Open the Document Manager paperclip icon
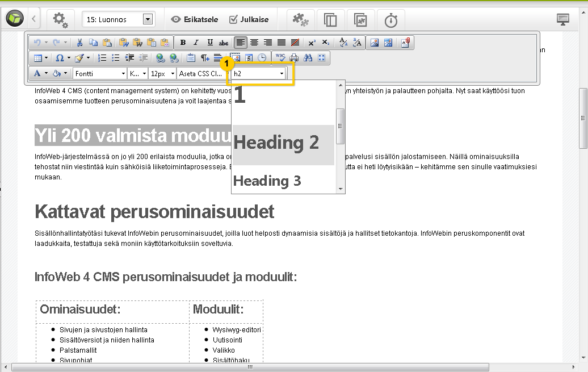 click(405, 43)
